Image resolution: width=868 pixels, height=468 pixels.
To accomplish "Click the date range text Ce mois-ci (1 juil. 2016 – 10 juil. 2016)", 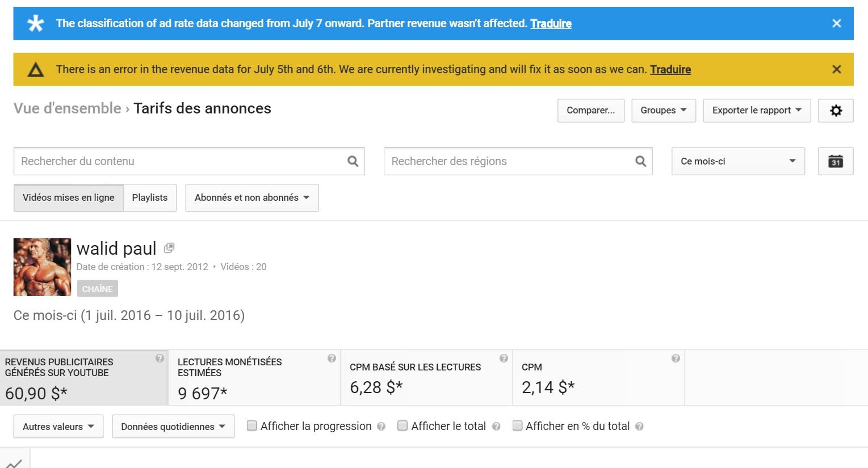I will tap(129, 315).
